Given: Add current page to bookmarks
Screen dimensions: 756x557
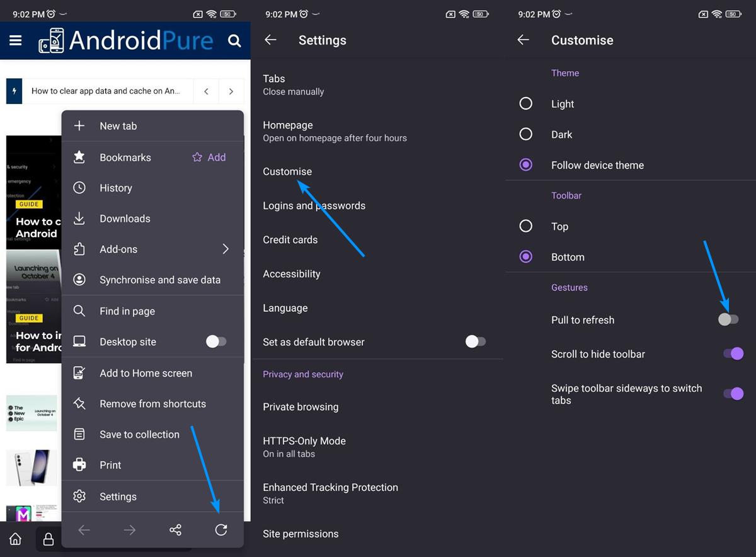Looking at the screenshot, I should click(x=209, y=158).
